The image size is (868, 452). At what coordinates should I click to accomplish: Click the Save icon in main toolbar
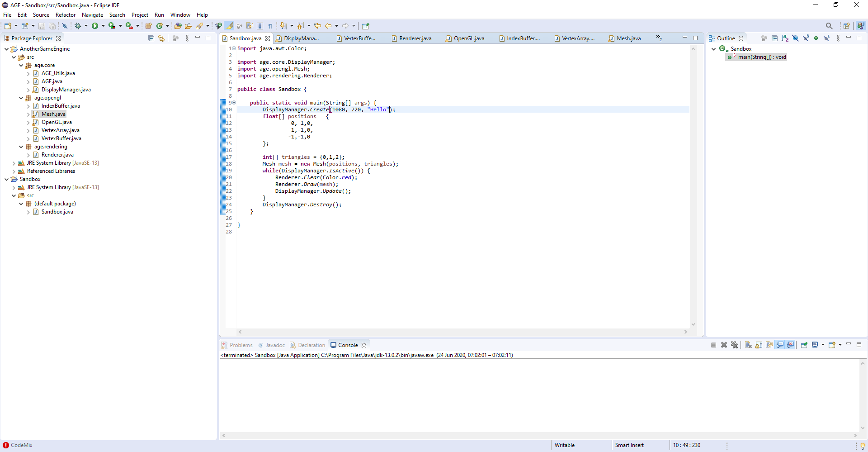(42, 26)
